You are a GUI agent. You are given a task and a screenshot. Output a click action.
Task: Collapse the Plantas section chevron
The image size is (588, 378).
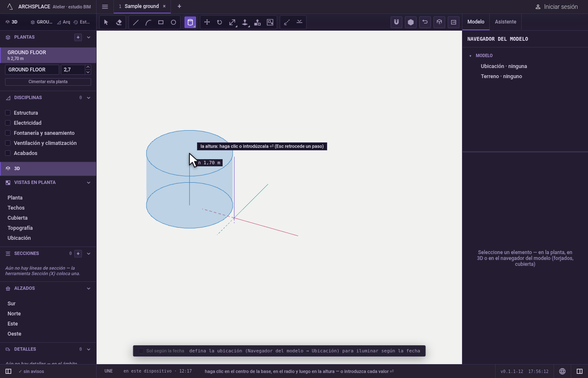89,37
